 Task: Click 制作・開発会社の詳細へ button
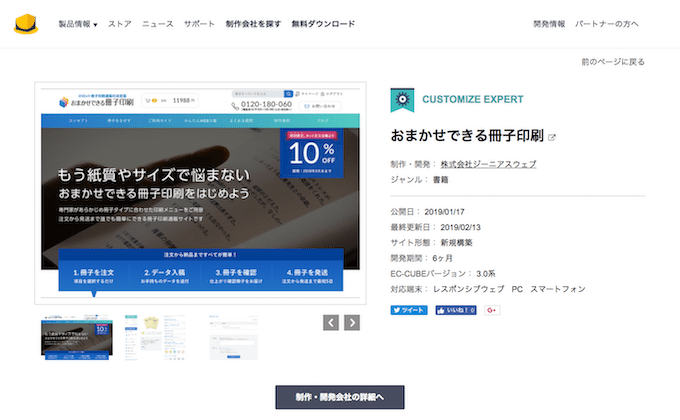point(340,397)
